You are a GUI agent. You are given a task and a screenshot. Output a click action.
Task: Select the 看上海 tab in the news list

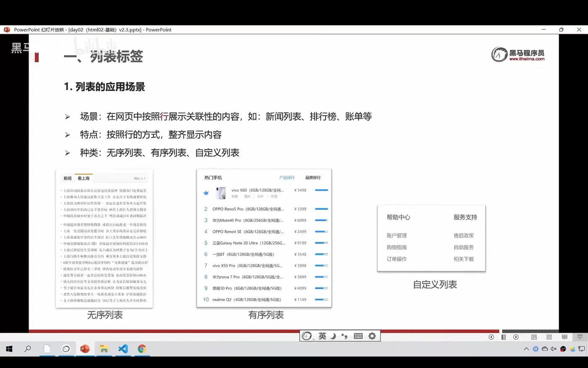pyautogui.click(x=84, y=178)
